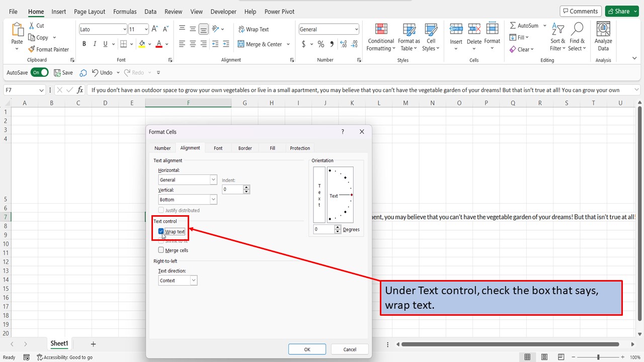Select the Comma Style number icon

click(332, 44)
